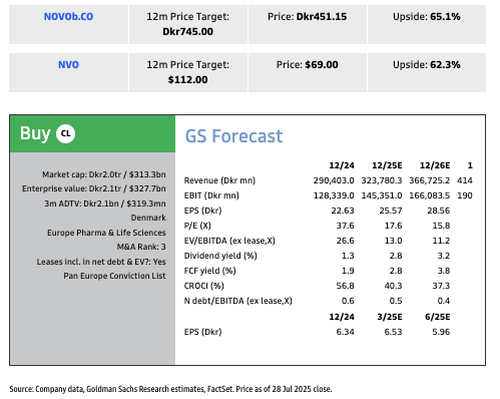The width and height of the screenshot is (500, 399).
Task: Select EV/EBITDA value 13.0
Action: [393, 241]
